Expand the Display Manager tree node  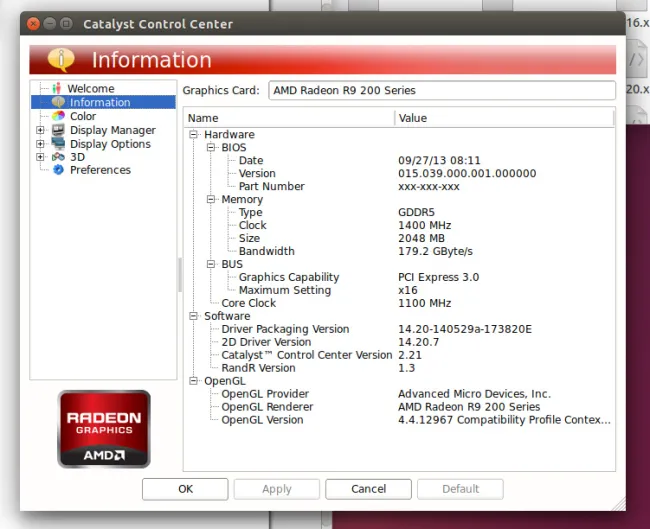click(40, 130)
